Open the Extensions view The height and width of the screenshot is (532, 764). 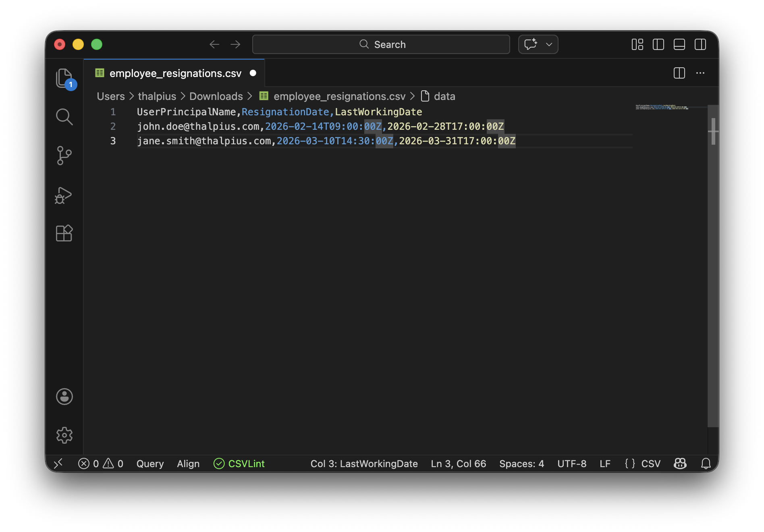coord(64,233)
